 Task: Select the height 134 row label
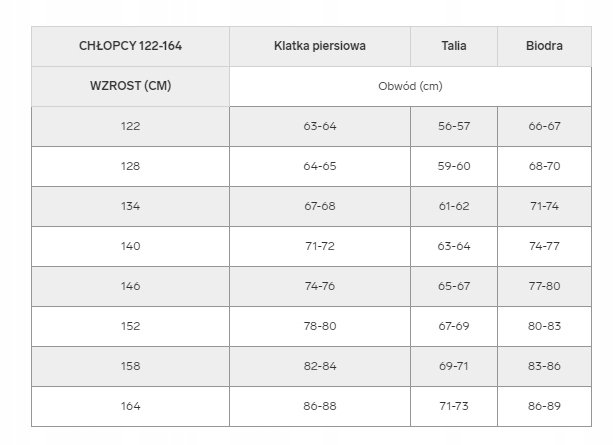[x=130, y=206]
